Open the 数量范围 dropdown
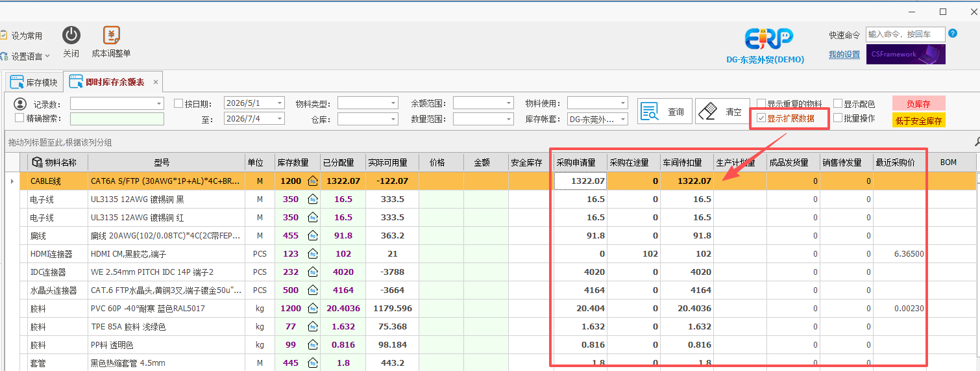The image size is (980, 371). (x=509, y=119)
